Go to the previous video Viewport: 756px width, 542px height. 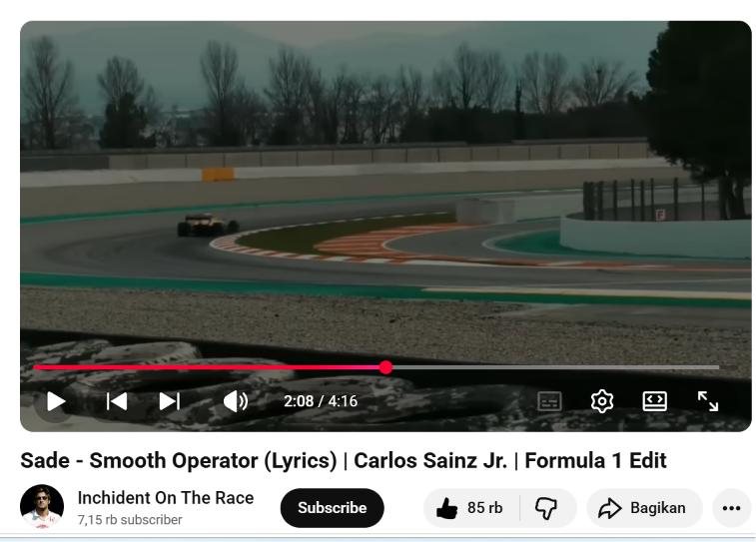pyautogui.click(x=117, y=401)
